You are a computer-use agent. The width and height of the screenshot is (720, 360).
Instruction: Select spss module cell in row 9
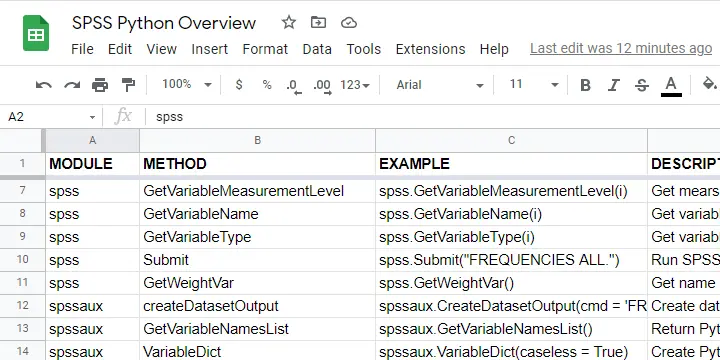click(x=92, y=237)
